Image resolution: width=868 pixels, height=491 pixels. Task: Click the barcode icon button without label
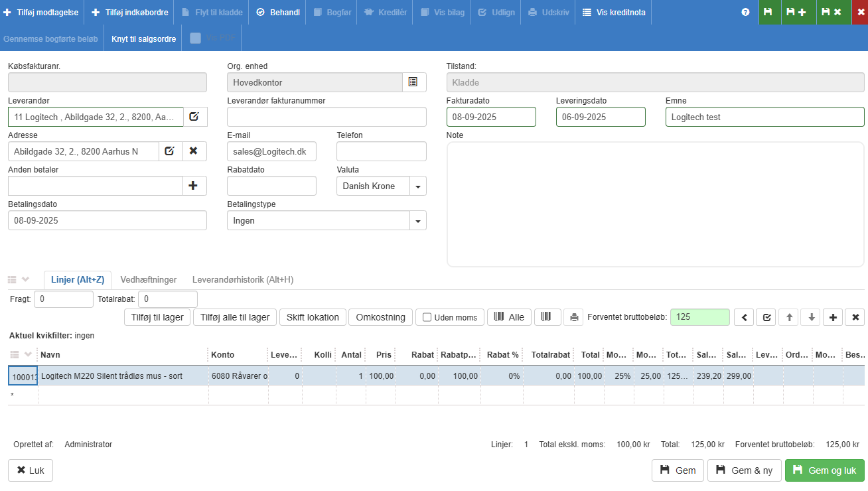click(547, 317)
